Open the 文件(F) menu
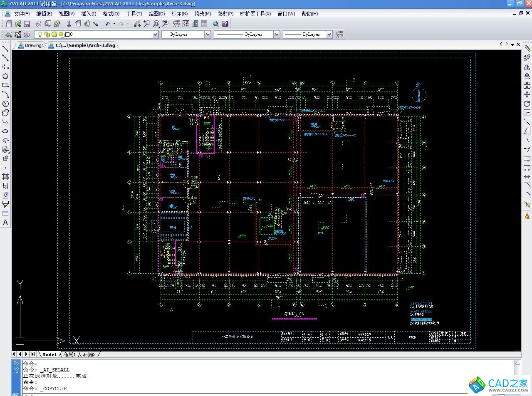Screen dimensions: 532x396 coord(22,14)
